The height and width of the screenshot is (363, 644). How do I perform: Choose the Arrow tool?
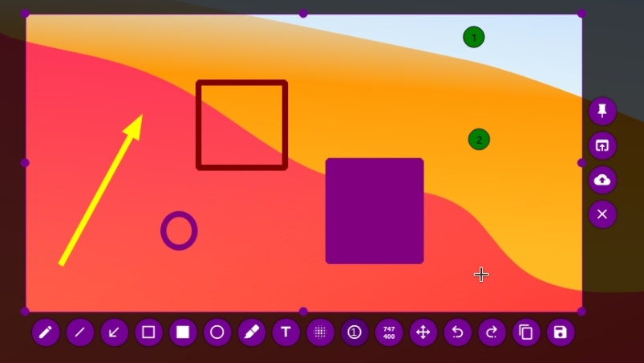tap(114, 332)
